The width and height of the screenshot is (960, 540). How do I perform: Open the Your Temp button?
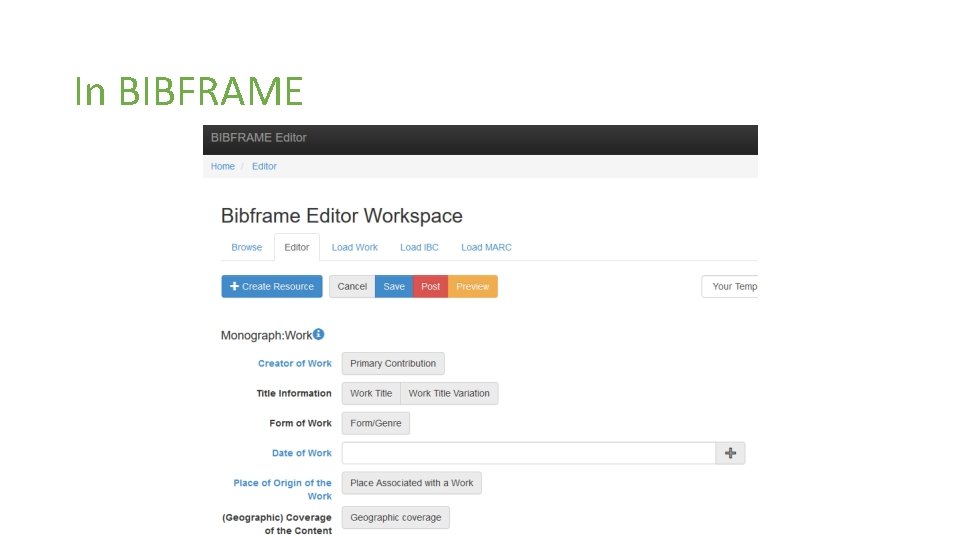730,287
